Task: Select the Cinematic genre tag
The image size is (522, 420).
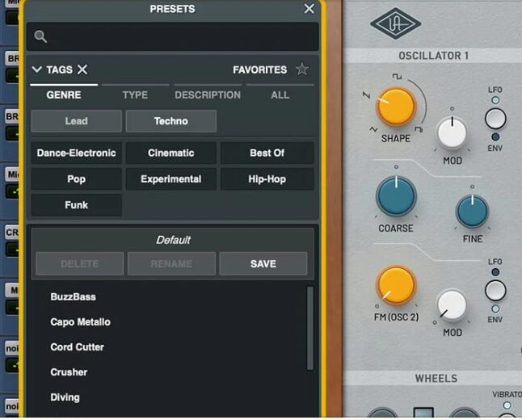Action: click(x=170, y=153)
